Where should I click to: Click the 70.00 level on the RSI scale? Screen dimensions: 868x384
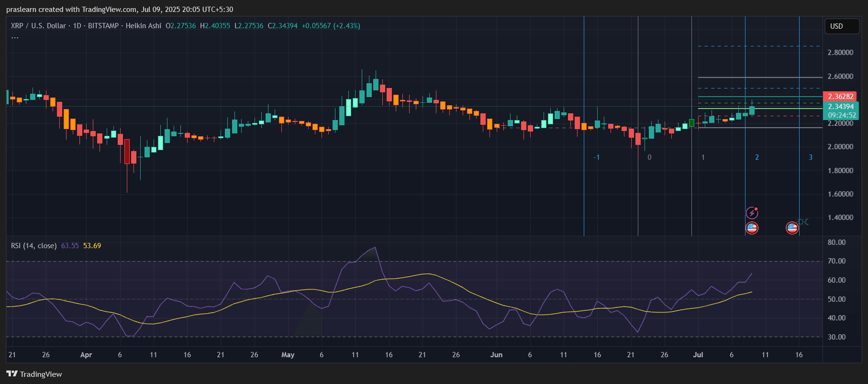pos(836,261)
